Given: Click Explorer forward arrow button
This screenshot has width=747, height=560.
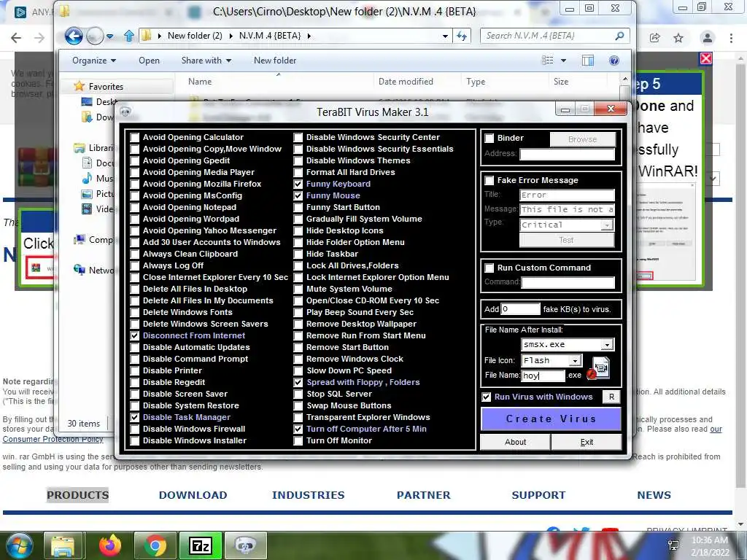Looking at the screenshot, I should pyautogui.click(x=95, y=36).
